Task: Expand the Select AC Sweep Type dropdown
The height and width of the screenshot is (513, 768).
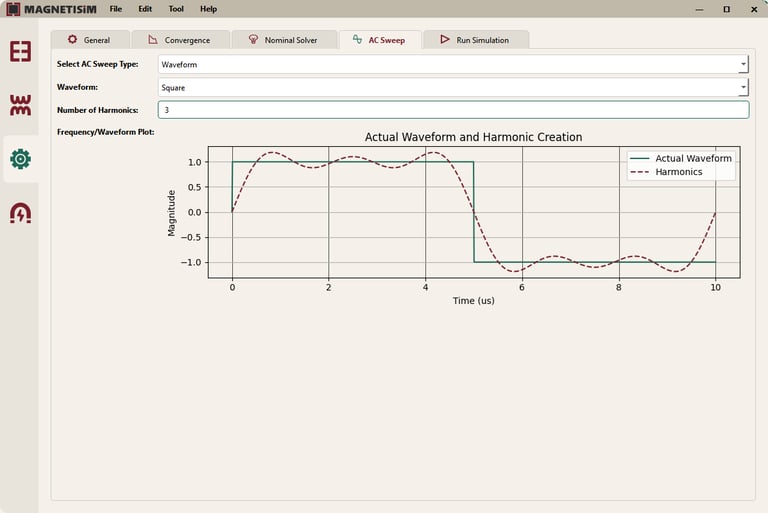Action: tap(453, 64)
